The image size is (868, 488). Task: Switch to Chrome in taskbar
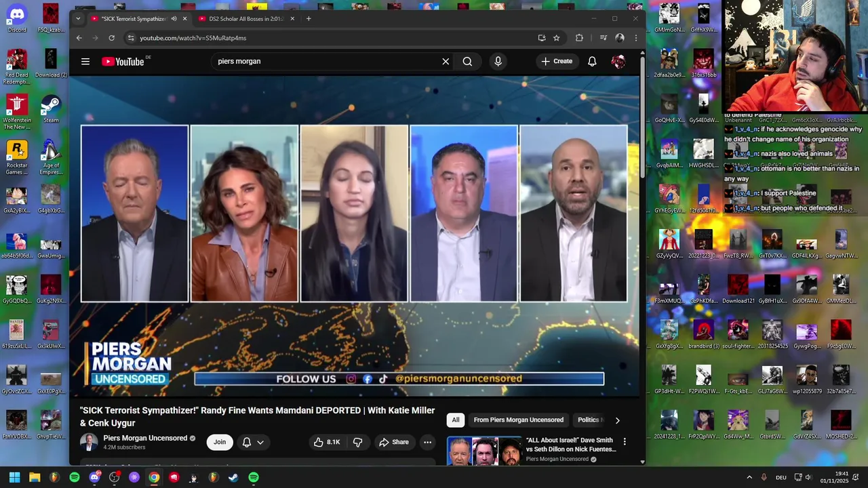[x=154, y=477]
